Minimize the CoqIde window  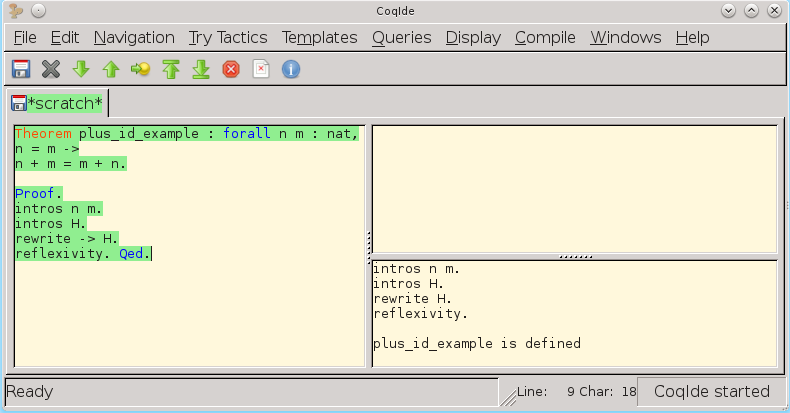pos(728,11)
